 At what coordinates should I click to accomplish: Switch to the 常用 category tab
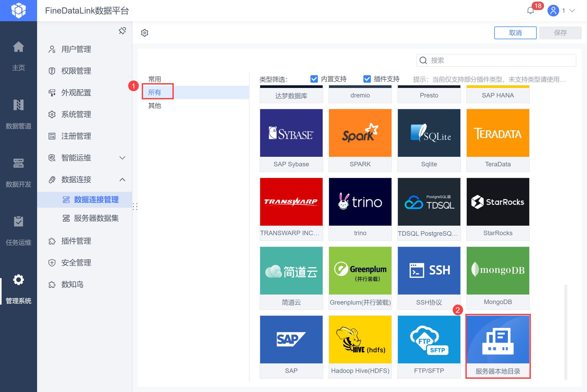click(x=155, y=79)
